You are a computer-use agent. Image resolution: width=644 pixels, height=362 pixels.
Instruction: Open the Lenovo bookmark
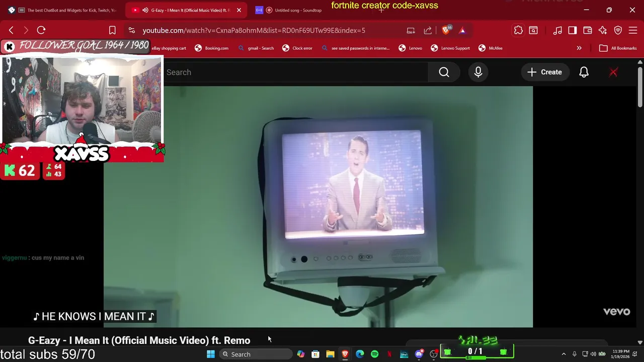coord(411,48)
